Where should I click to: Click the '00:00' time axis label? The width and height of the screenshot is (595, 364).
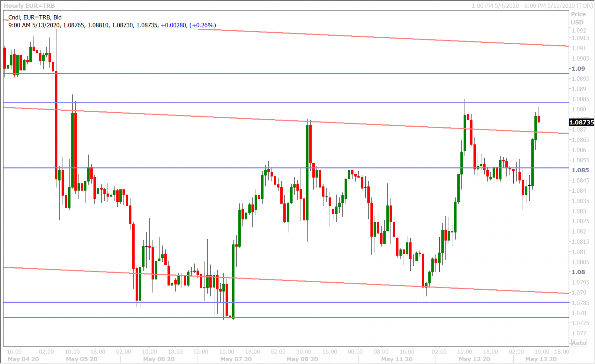click(355, 352)
